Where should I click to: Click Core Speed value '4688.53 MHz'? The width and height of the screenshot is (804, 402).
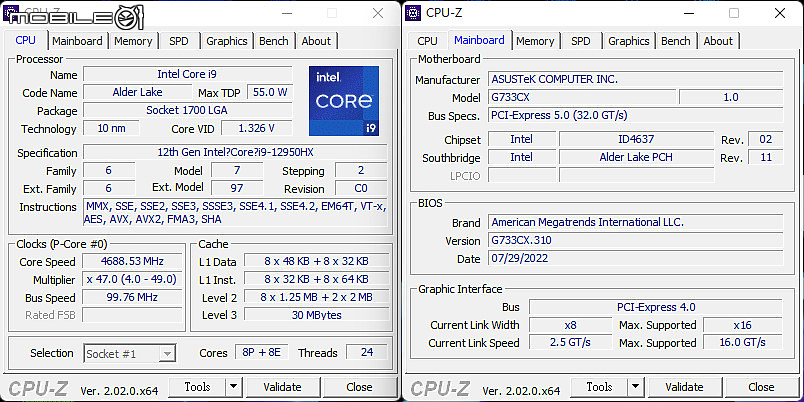132,261
